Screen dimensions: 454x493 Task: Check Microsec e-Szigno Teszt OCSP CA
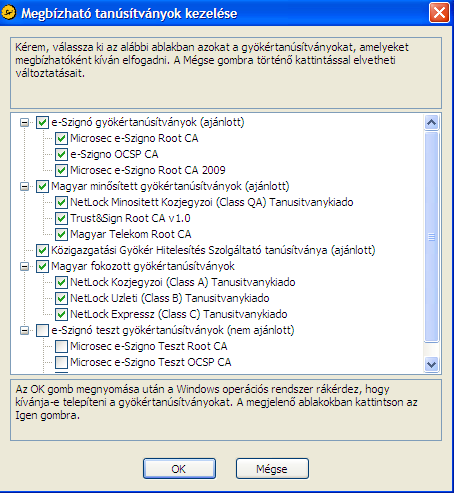(61, 362)
